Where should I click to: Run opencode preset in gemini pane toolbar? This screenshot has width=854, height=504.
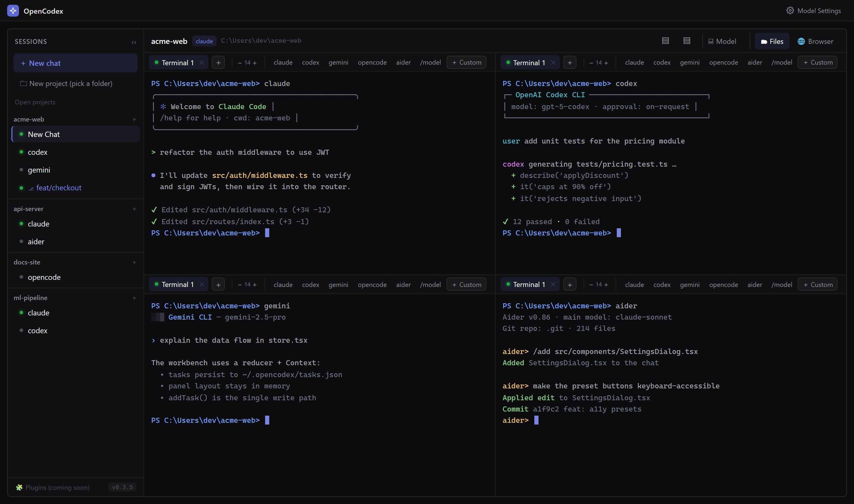click(372, 285)
